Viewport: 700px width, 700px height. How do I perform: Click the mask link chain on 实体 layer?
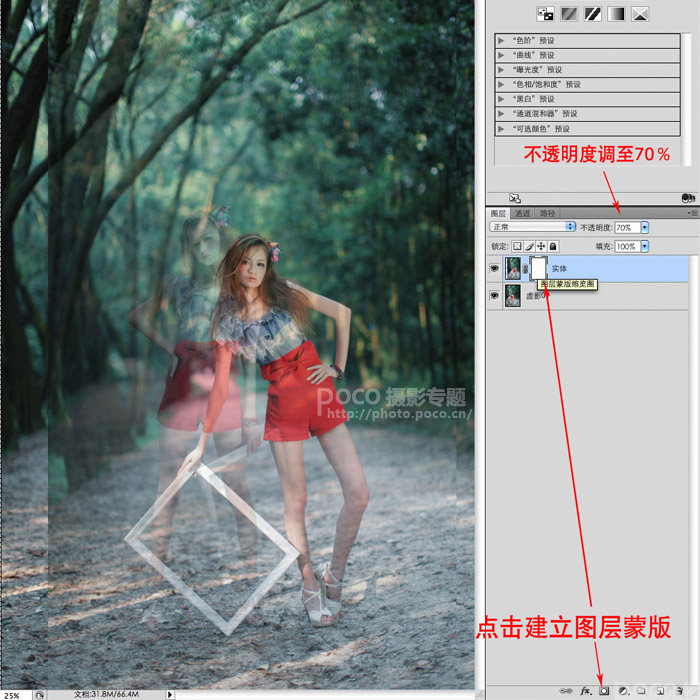(525, 269)
